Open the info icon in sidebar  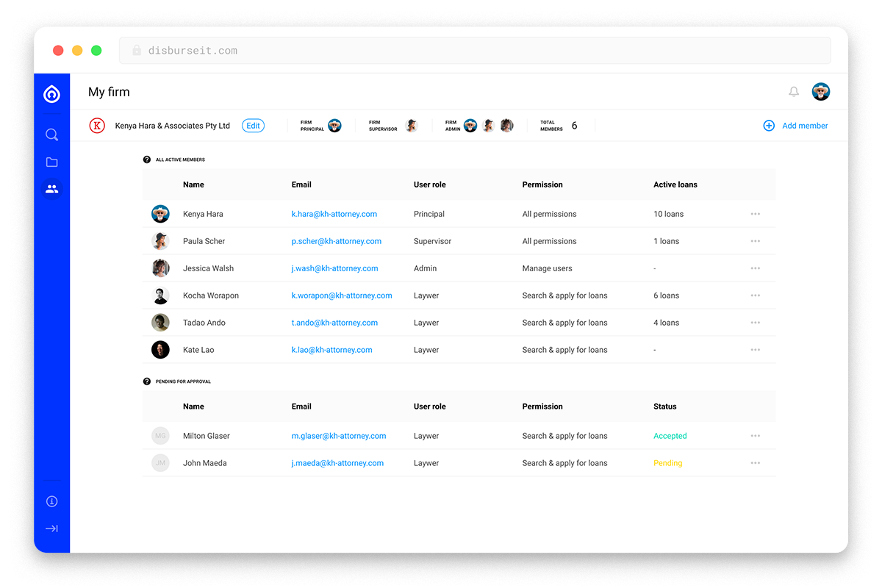pos(51,501)
